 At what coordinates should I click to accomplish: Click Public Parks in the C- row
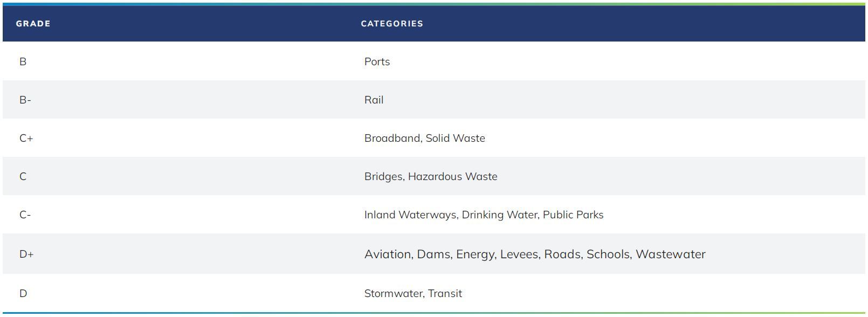(573, 215)
